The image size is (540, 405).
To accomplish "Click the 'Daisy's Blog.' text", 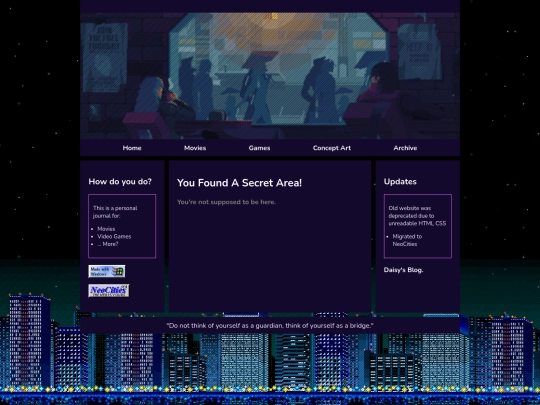I will click(x=403, y=270).
